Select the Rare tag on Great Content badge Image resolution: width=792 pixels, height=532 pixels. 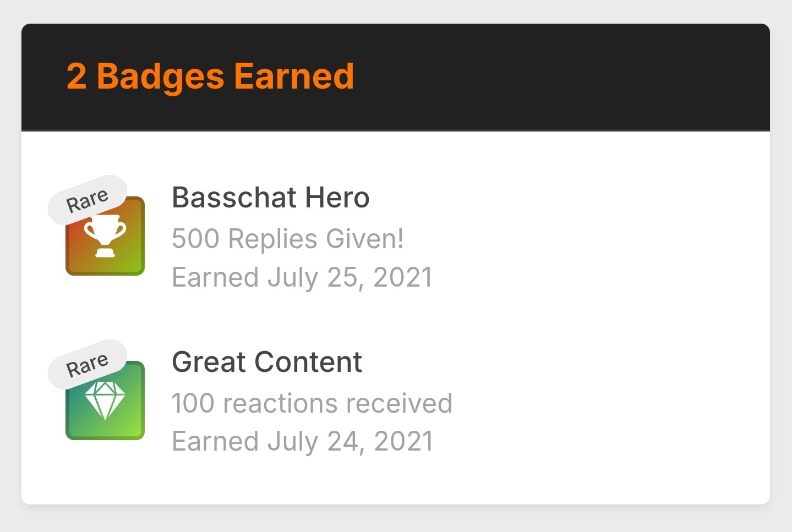point(88,364)
